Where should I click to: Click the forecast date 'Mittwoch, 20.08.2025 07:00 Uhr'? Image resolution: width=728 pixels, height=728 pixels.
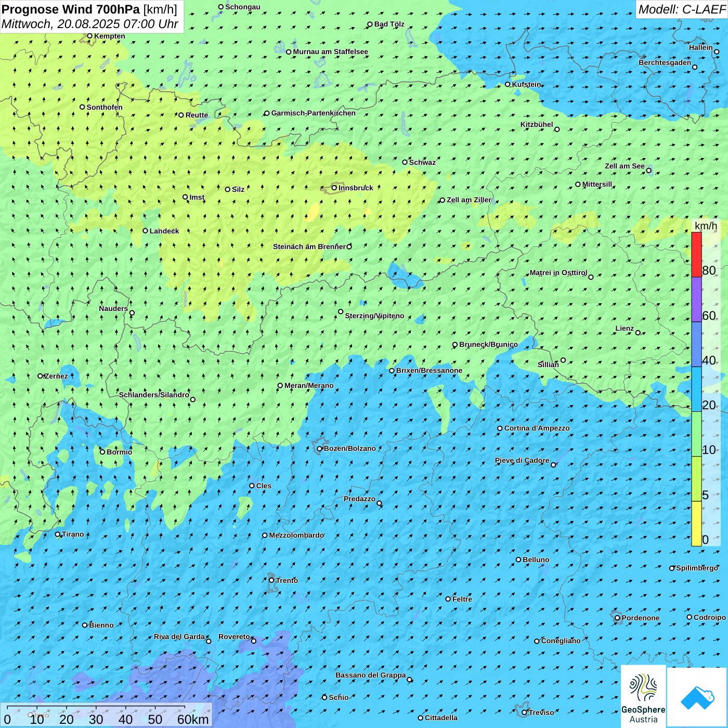[90, 24]
